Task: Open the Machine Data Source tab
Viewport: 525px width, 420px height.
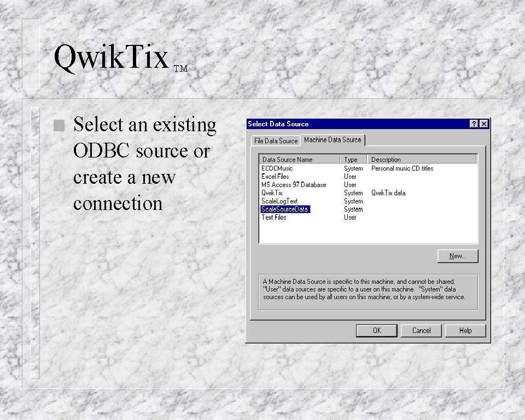Action: [x=332, y=140]
